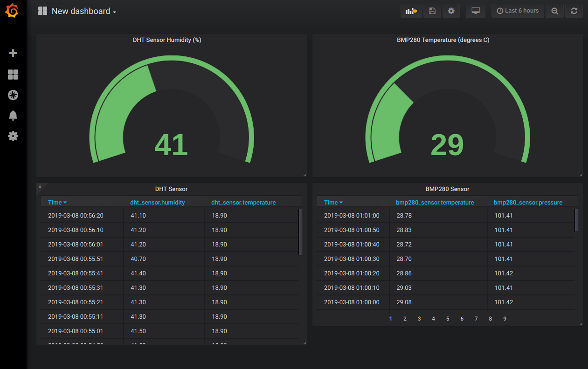Open the Dashboards grid icon in sidebar
Screen dimensions: 588x369
(13, 75)
